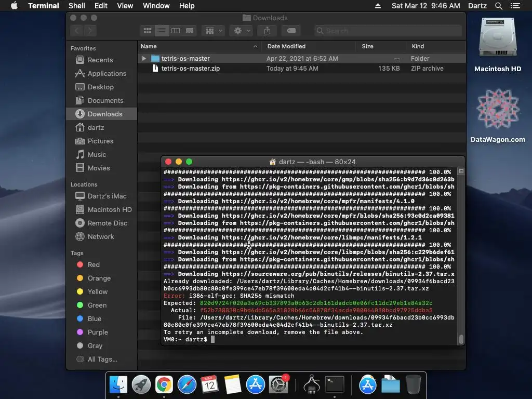
Task: Switch Finder to list view
Action: click(x=162, y=31)
